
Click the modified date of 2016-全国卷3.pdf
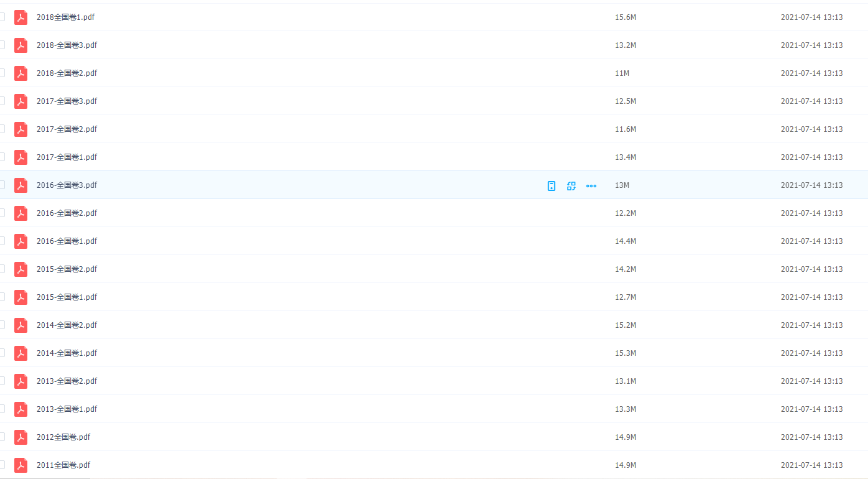811,185
